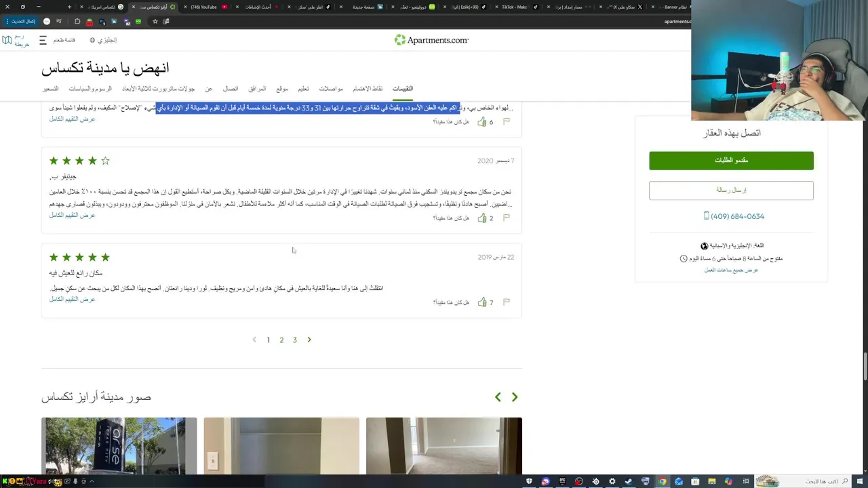Image resolution: width=868 pixels, height=488 pixels.
Task: Click the food list (قائمة طعام) menu label
Action: click(x=64, y=41)
